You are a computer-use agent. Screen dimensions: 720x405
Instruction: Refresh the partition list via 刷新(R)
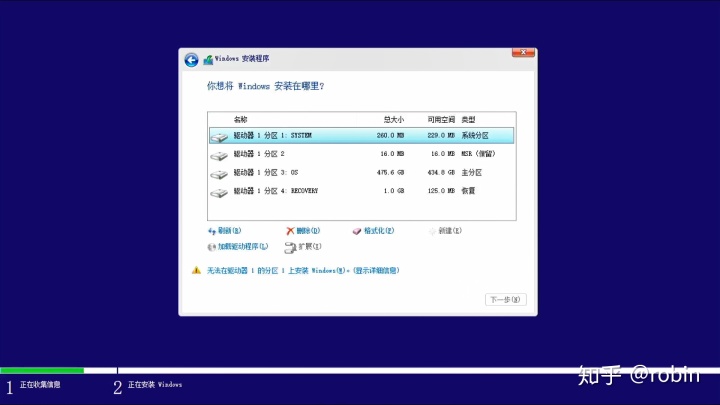click(229, 231)
